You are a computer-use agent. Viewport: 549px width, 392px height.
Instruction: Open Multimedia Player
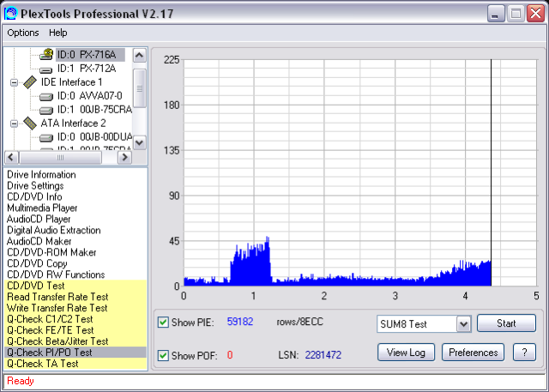(42, 208)
